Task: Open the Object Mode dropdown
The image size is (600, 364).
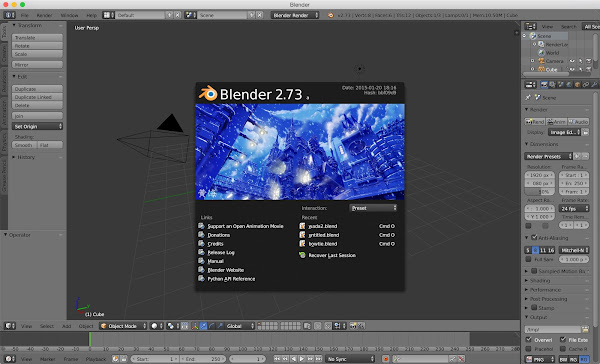Action: pos(123,326)
